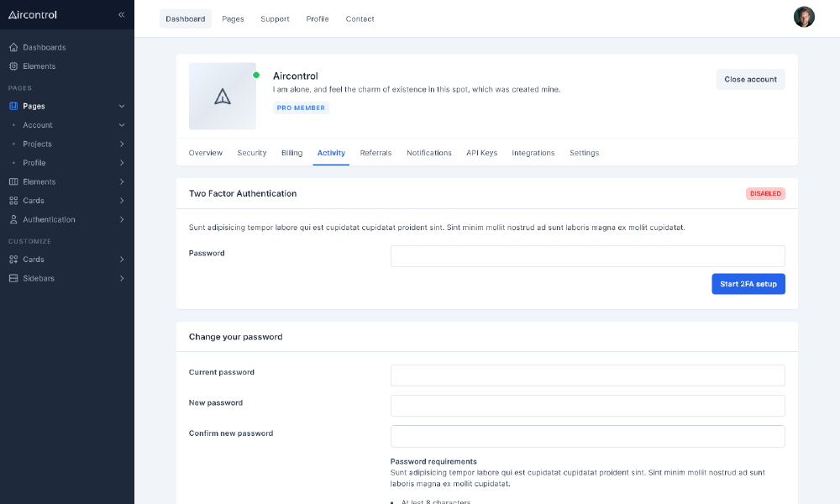The width and height of the screenshot is (840, 504).
Task: Toggle the DISABLED status badge
Action: point(765,193)
